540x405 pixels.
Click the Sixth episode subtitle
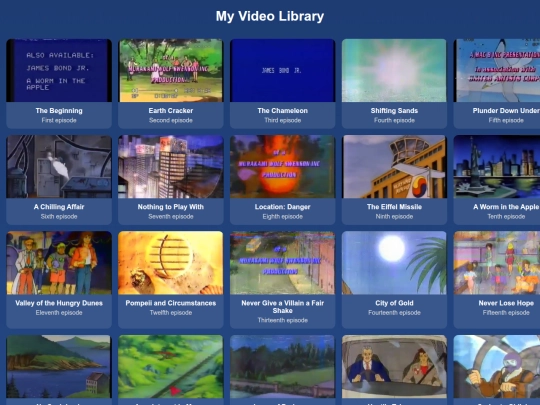pyautogui.click(x=59, y=216)
